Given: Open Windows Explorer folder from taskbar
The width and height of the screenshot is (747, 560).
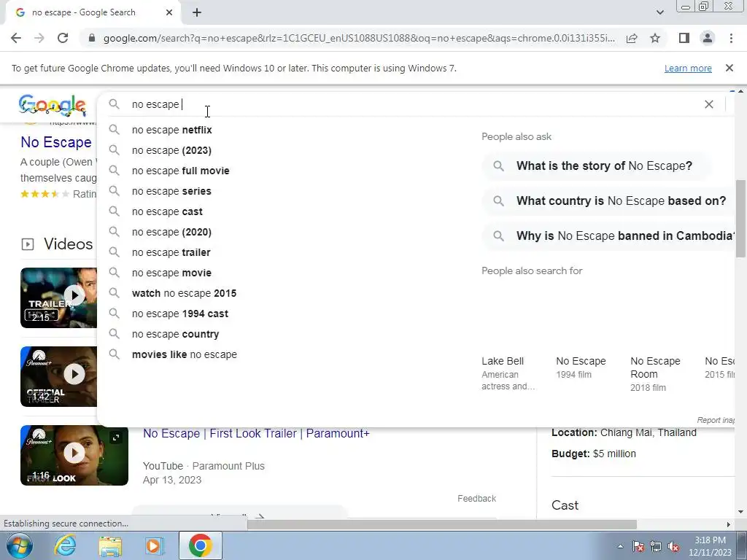Looking at the screenshot, I should [110, 545].
